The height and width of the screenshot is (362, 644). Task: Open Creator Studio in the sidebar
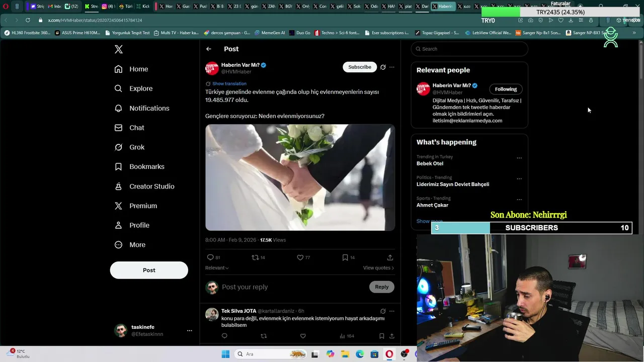(x=144, y=186)
